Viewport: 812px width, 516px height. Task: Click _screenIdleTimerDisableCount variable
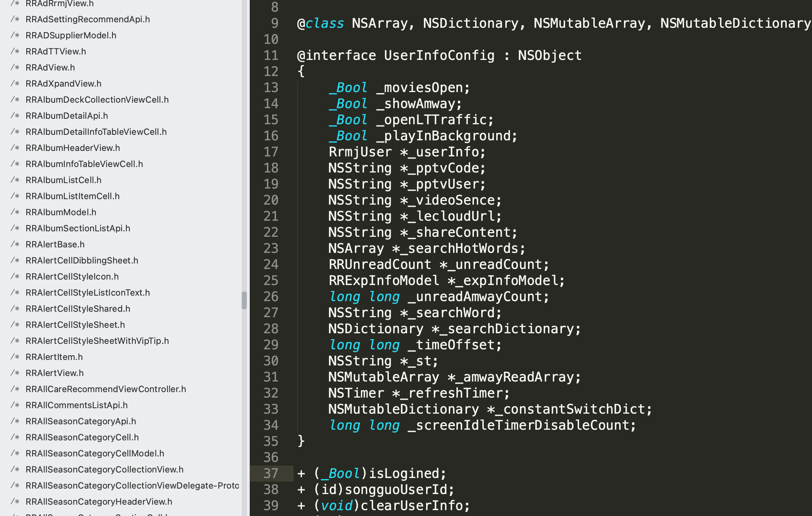(518, 425)
